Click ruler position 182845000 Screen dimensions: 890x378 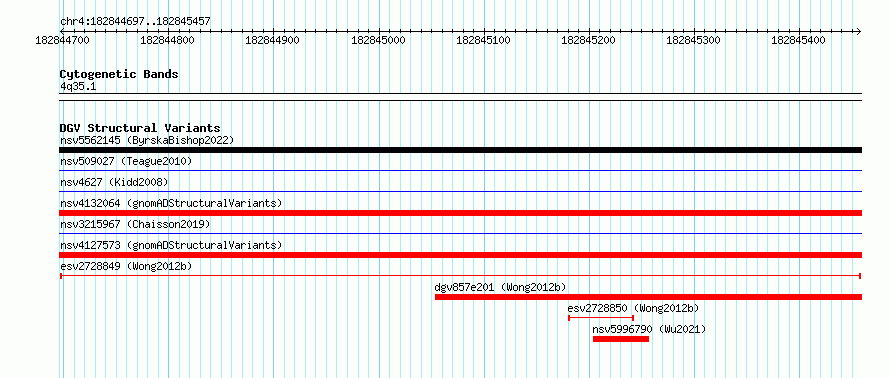379,40
